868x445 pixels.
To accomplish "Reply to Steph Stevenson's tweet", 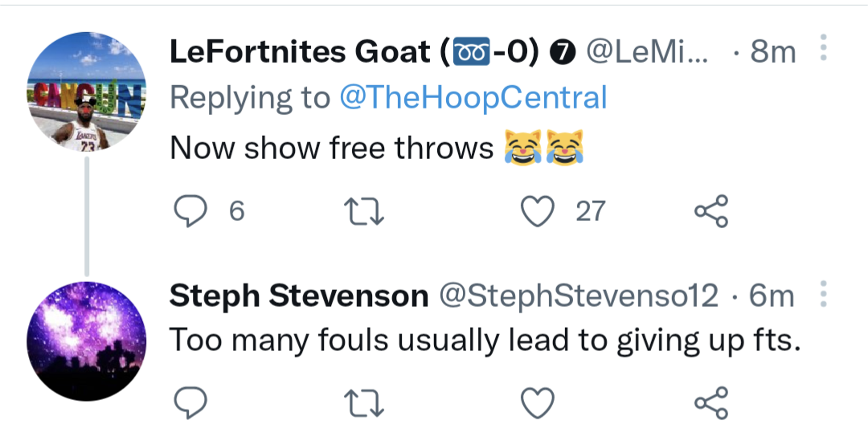I will [x=191, y=400].
